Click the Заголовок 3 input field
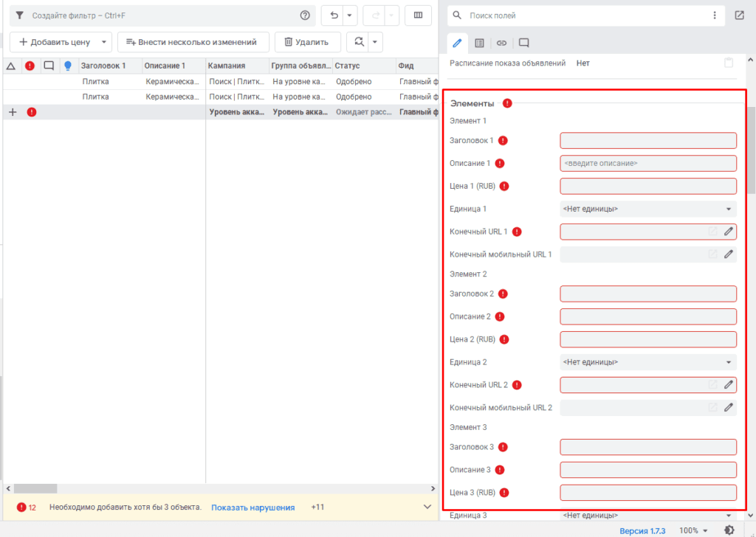Viewport: 756px width, 537px height. coord(648,447)
